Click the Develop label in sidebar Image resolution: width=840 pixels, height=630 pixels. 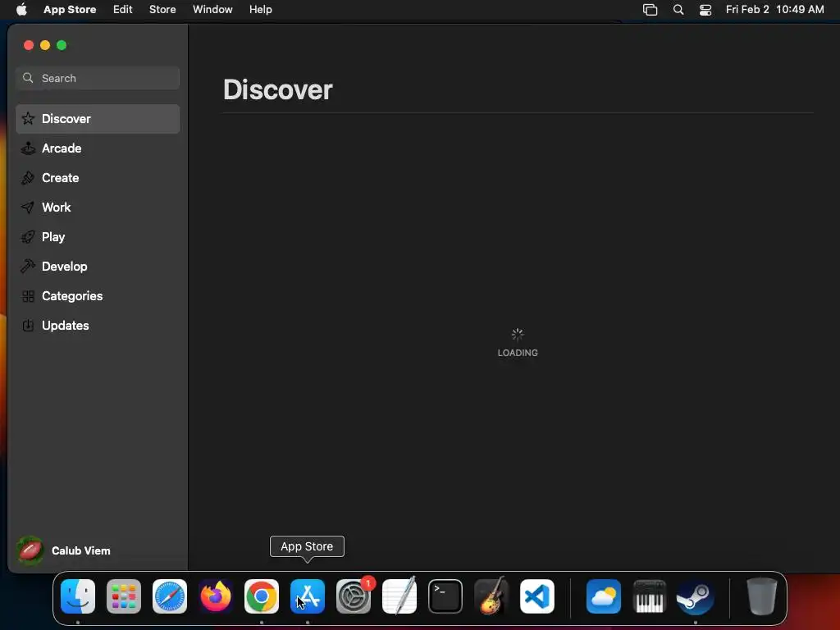pyautogui.click(x=64, y=267)
